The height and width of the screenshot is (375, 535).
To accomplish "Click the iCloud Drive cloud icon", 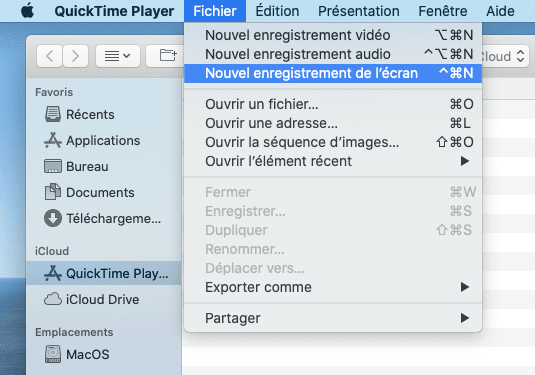I will coord(53,299).
